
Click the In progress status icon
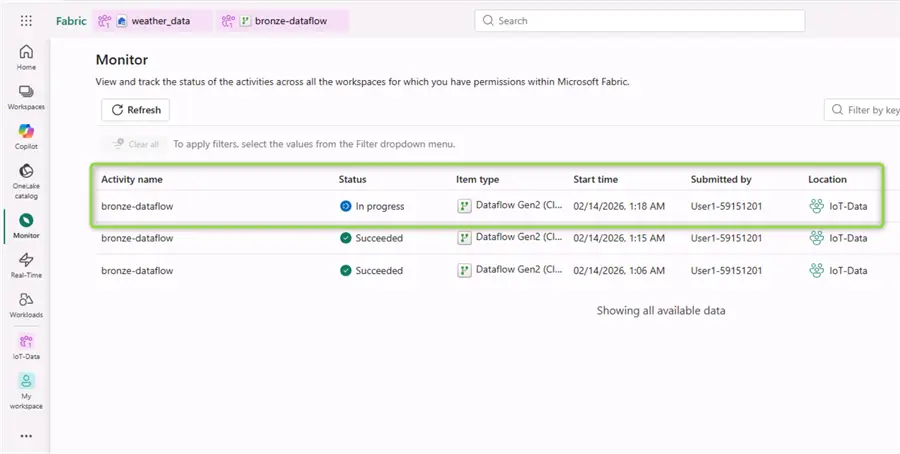tap(346, 206)
